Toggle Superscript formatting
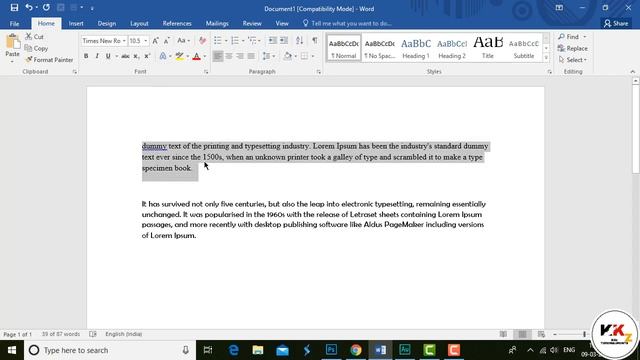This screenshot has width=640, height=360. [147, 56]
